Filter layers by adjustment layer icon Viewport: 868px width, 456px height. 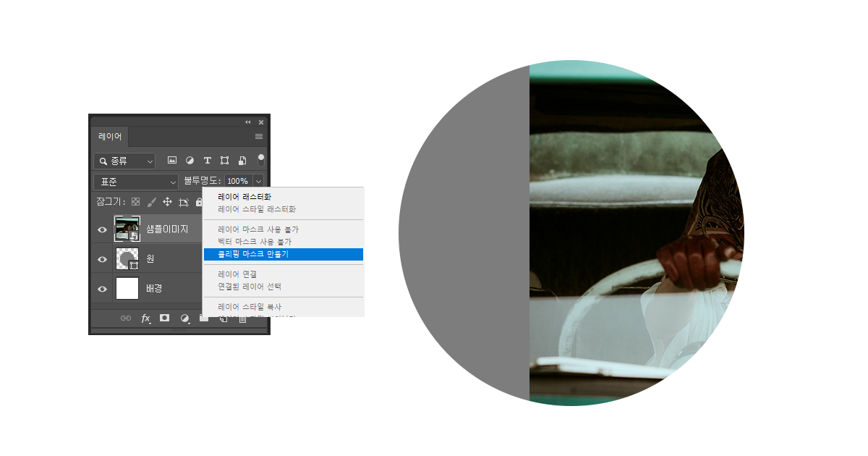click(190, 160)
